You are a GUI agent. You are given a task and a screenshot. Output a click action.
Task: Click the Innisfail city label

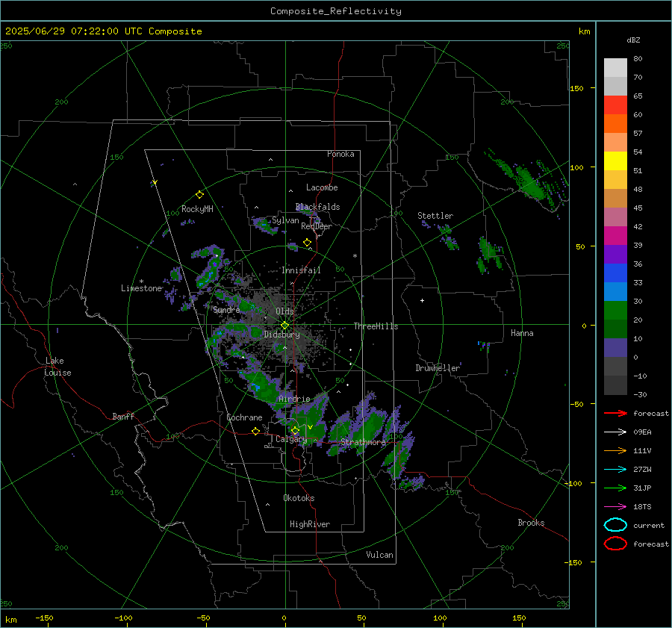pos(301,270)
